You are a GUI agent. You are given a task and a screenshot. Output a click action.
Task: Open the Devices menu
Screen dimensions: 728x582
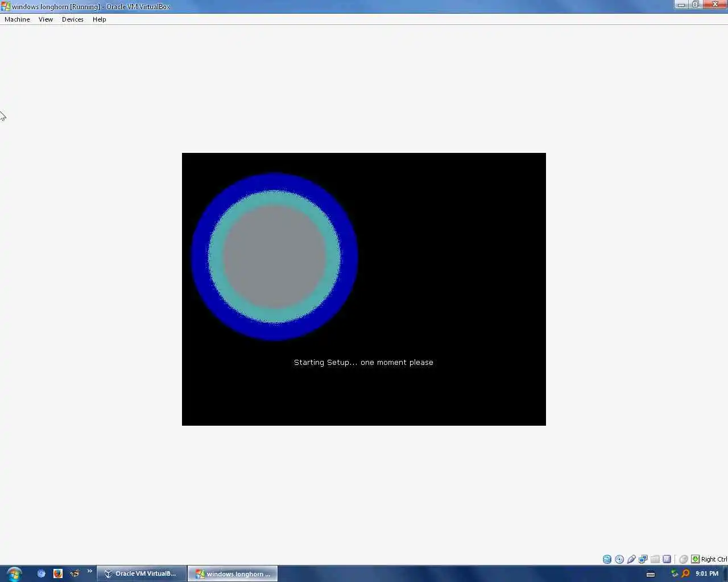73,19
